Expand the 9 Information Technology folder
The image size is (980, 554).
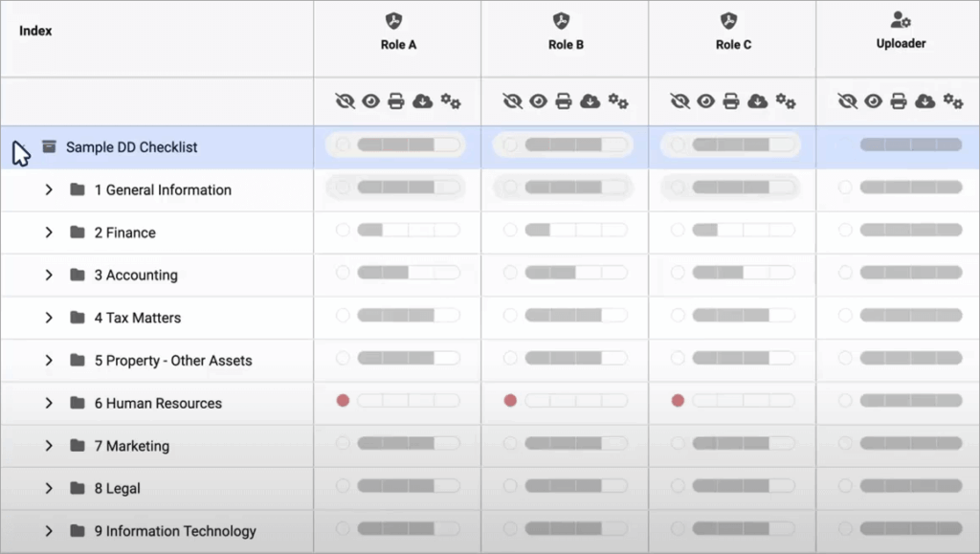[x=47, y=531]
